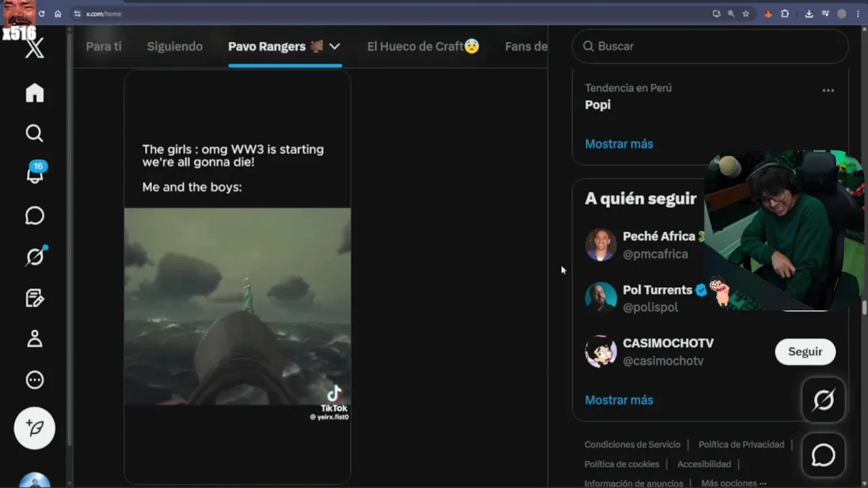Open Peché Africa profile name
Screen dimensions: 868x488
click(659, 236)
